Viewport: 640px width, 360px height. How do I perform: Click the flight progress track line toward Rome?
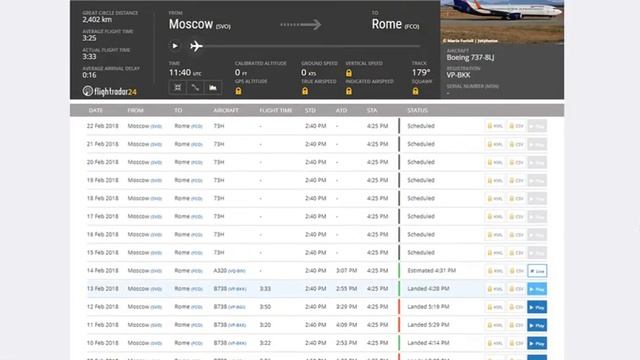[312, 46]
